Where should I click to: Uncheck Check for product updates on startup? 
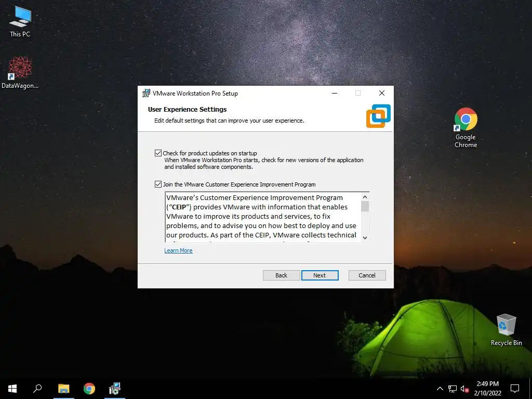158,153
